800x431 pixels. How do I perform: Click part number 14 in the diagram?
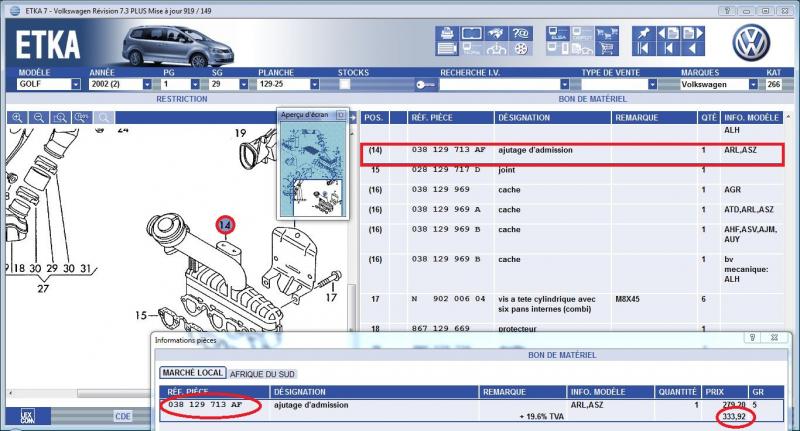[x=225, y=225]
